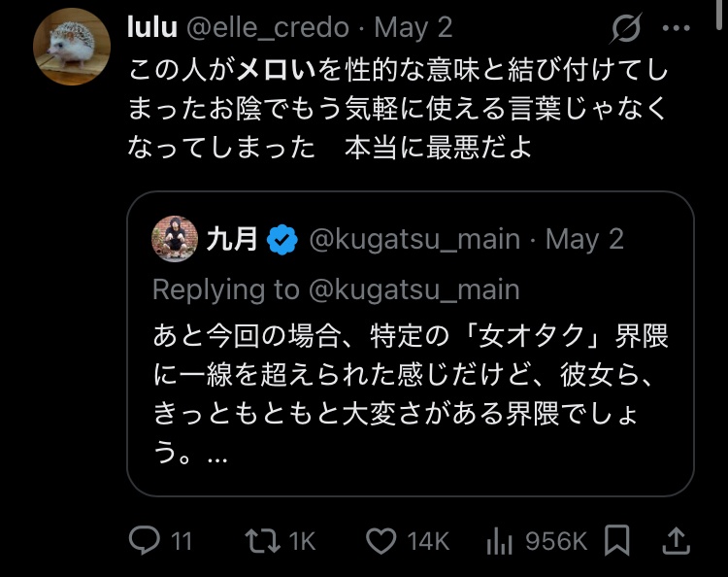Click the 956K views count
The height and width of the screenshot is (577, 728).
(x=555, y=540)
